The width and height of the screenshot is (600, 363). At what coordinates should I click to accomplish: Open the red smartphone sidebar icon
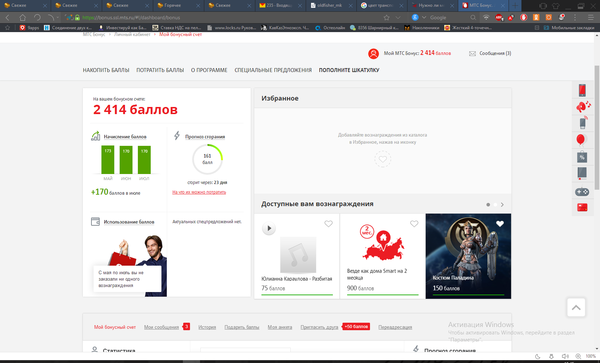[582, 90]
